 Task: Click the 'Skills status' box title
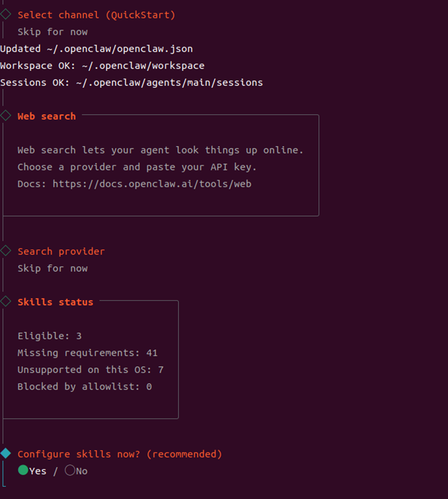tap(56, 302)
